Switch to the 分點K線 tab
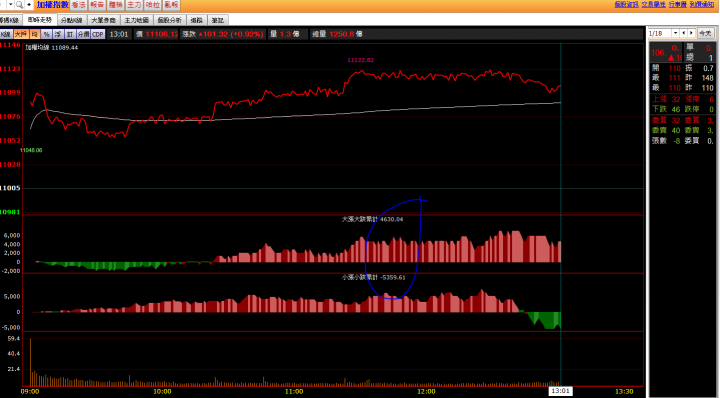The height and width of the screenshot is (398, 720). coord(72,20)
